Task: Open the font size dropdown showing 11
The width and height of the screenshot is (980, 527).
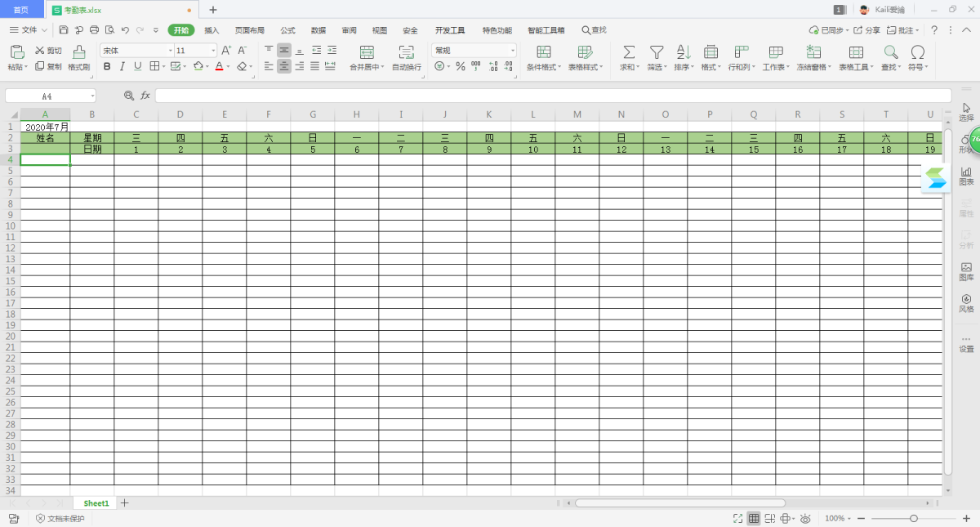Action: (x=213, y=51)
